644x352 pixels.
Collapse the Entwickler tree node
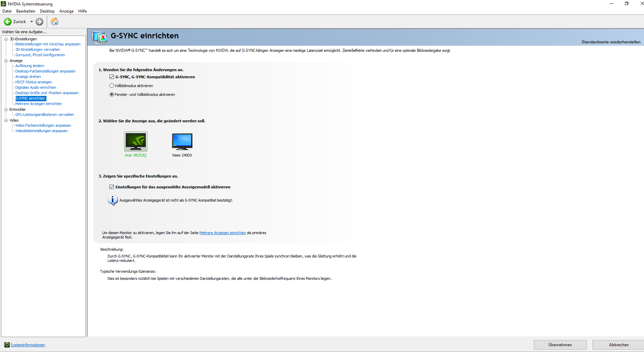[6, 109]
